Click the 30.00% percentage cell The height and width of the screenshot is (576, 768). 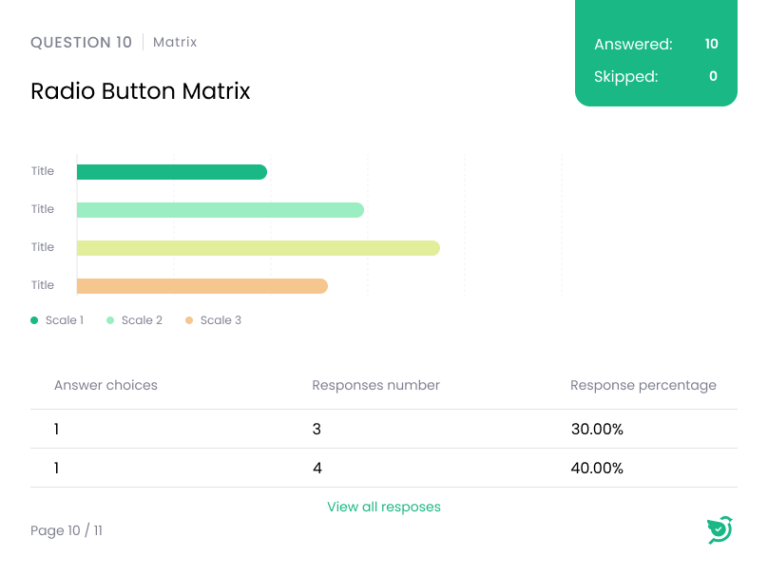click(596, 429)
